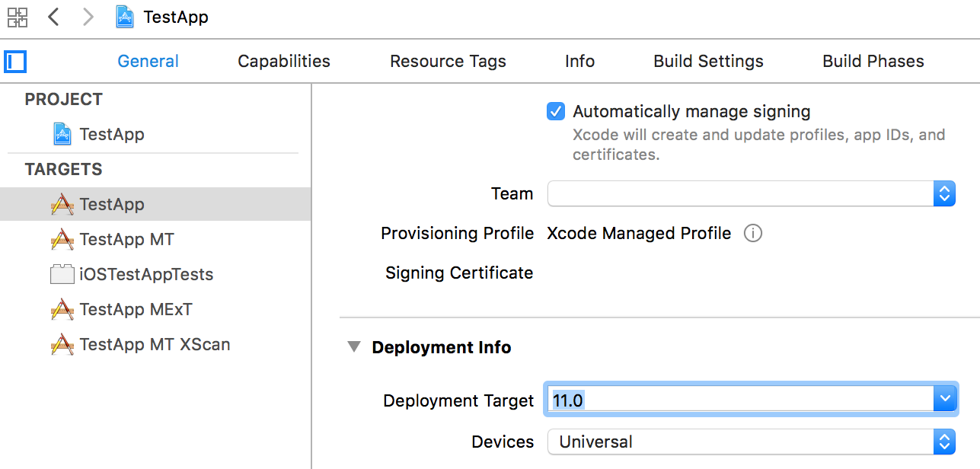Open the Deployment Target version dropdown arrow
Image resolution: width=980 pixels, height=469 pixels.
pos(944,400)
